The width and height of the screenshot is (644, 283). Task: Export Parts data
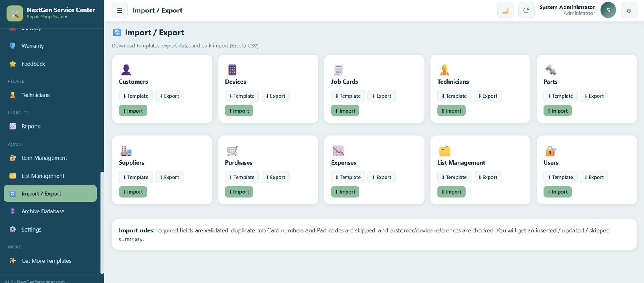[594, 96]
